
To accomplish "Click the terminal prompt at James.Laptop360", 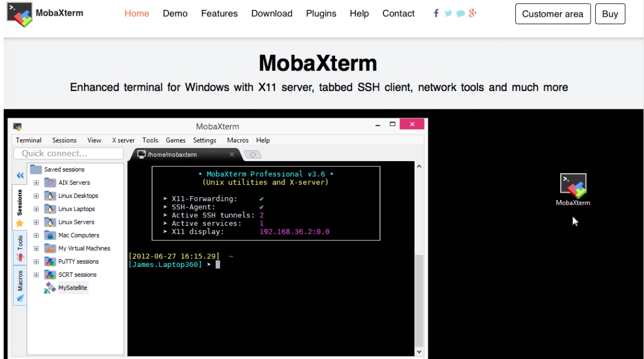I will tap(165, 265).
